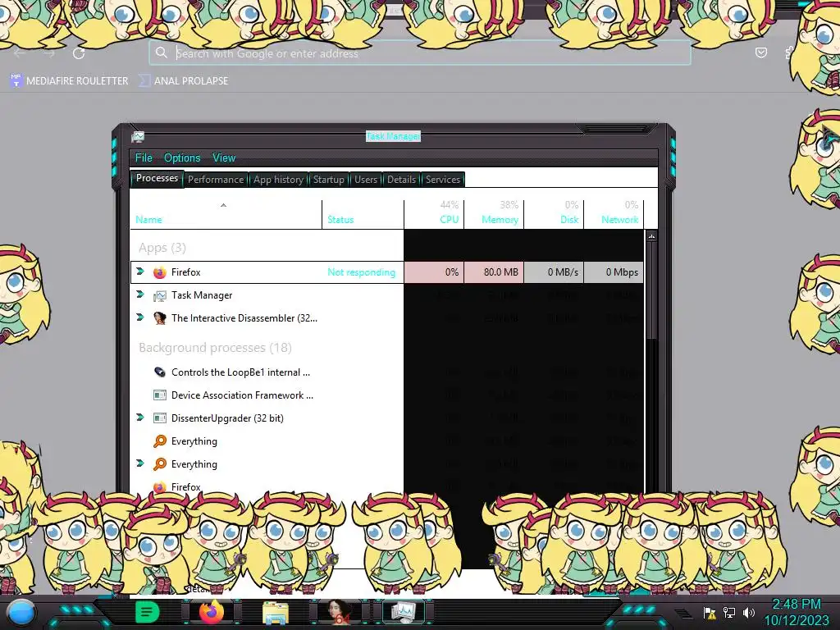This screenshot has height=630, width=840.
Task: Open the MEDIAFIRE ROULETTER bookmark
Action: pos(70,81)
